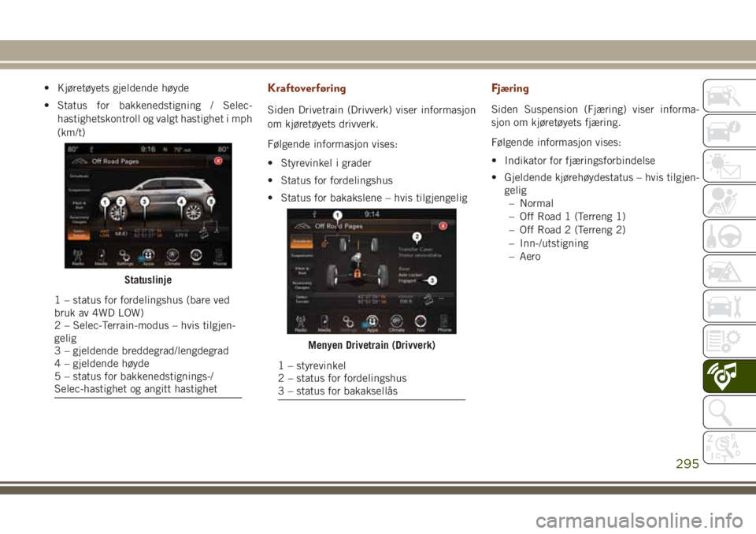The image size is (756, 534).
Task: Tap Radio icon in the Drivetrain menu screen
Action: (300, 323)
